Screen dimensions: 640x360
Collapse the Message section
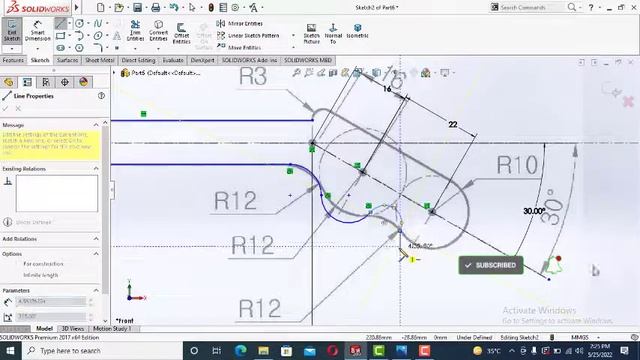[96, 125]
